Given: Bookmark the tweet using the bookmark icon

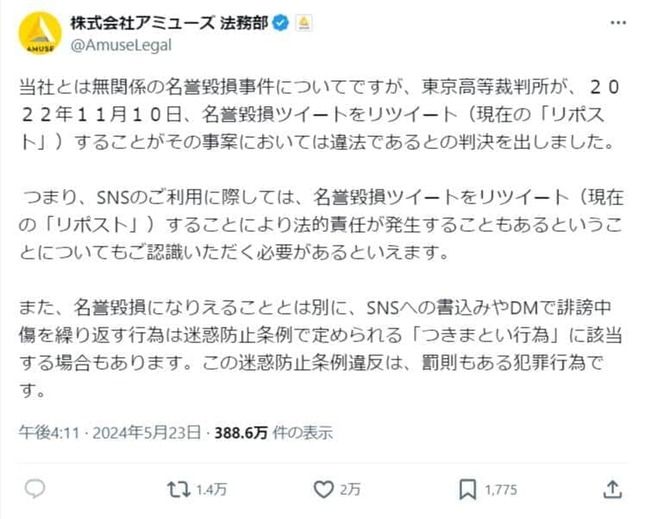Looking at the screenshot, I should tap(467, 489).
